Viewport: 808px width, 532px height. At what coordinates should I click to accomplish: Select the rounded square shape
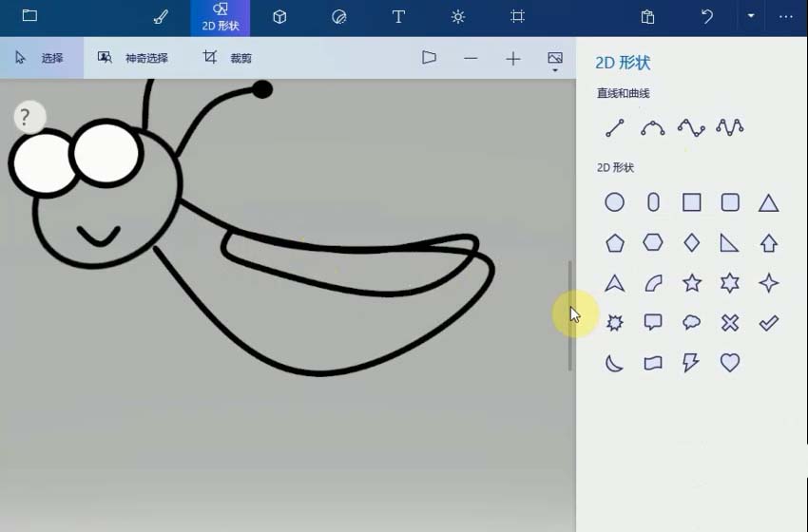tap(730, 202)
